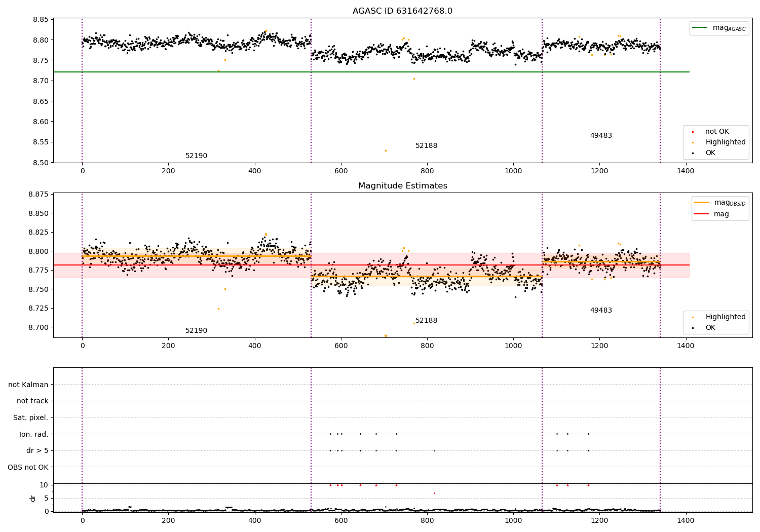Click the 8.850 y-axis tick label
The image size is (760, 532).
click(x=39, y=213)
